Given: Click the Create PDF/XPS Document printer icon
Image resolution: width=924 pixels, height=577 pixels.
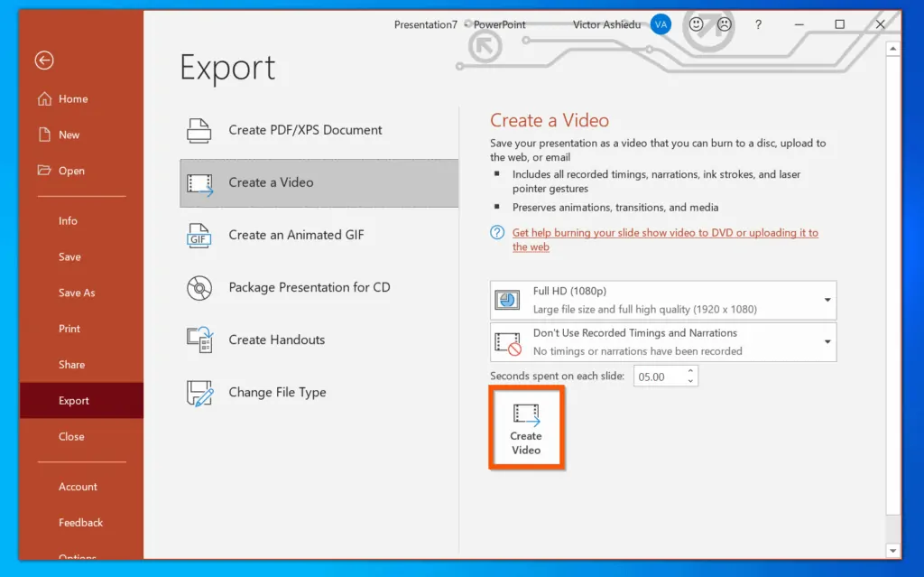Looking at the screenshot, I should (199, 130).
